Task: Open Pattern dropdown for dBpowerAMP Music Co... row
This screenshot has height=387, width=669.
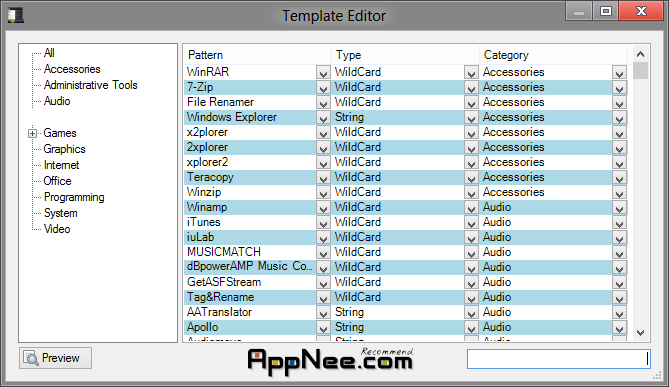Action: click(323, 268)
